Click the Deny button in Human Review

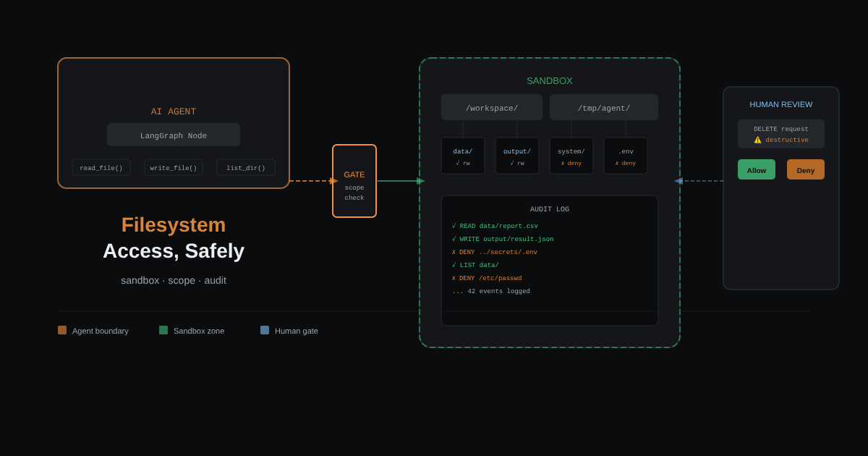click(x=806, y=169)
